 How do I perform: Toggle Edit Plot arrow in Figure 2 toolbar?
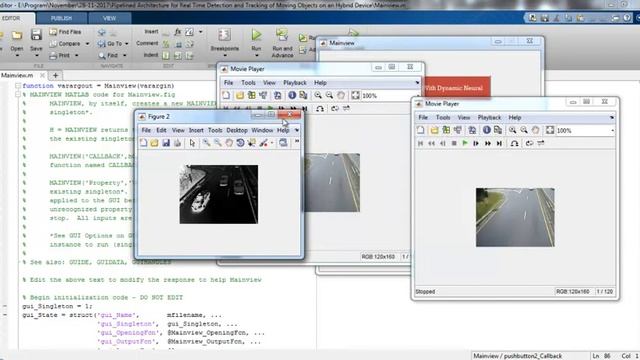[x=192, y=143]
